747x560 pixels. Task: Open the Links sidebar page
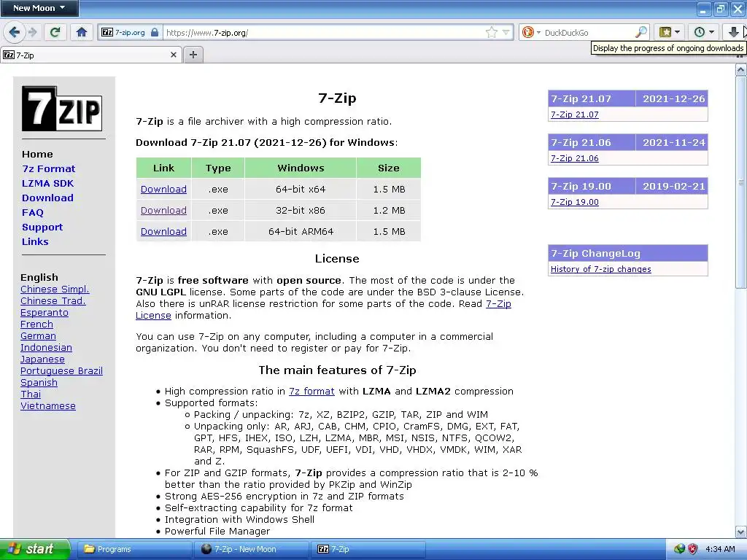35,241
